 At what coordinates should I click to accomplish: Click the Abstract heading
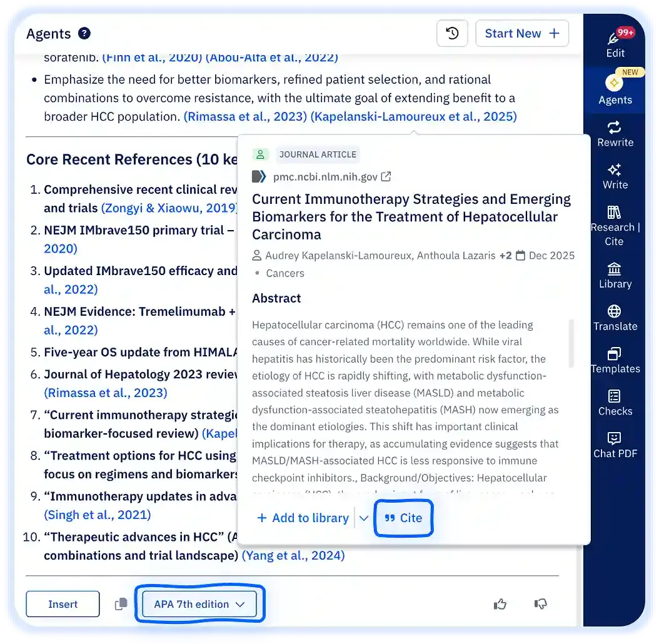click(x=276, y=298)
